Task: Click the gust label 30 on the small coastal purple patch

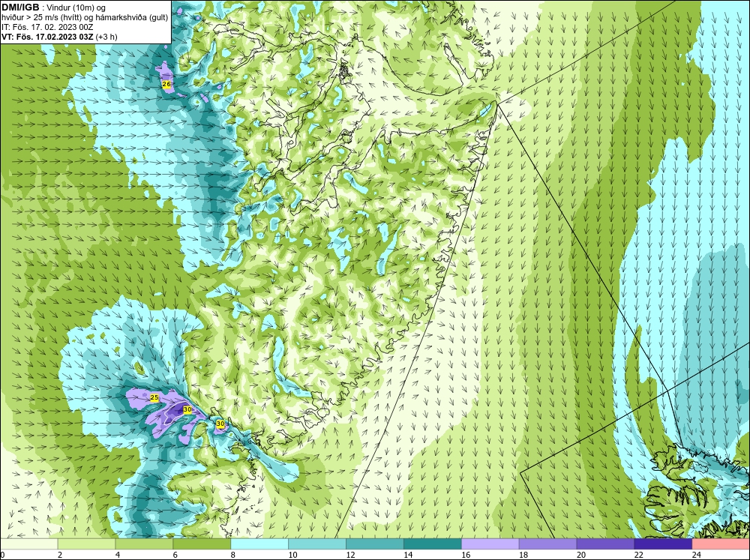Action: pos(220,424)
